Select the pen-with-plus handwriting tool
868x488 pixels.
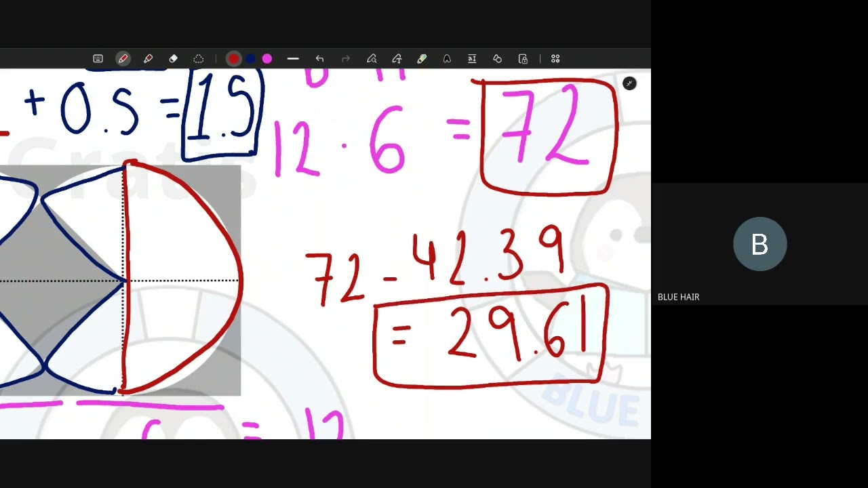tap(372, 59)
